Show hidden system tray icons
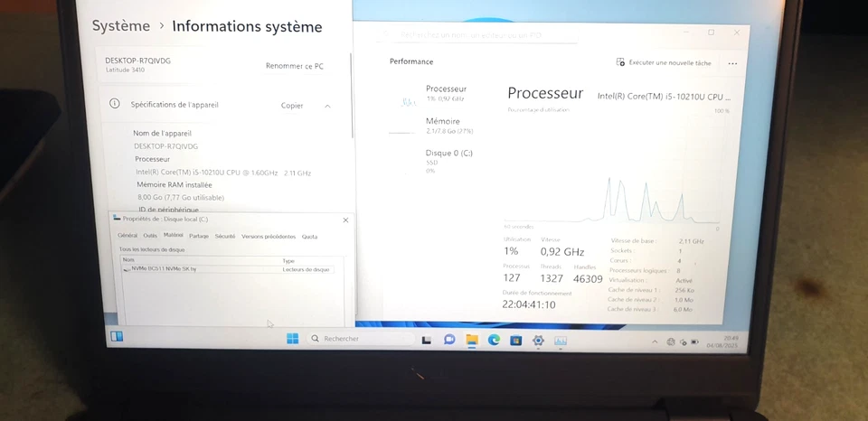This screenshot has width=868, height=421. click(655, 341)
